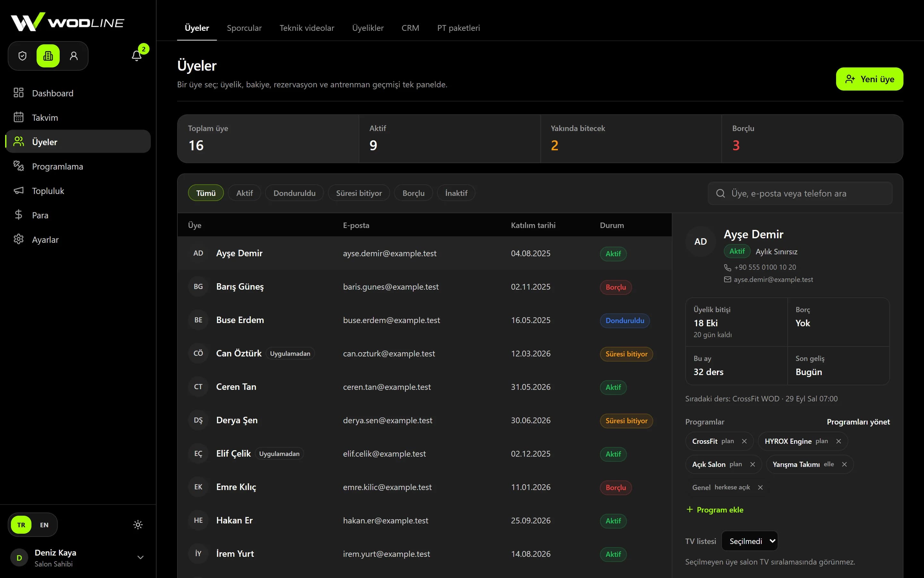
Task: Open Dashboard in the sidebar
Action: tap(78, 93)
